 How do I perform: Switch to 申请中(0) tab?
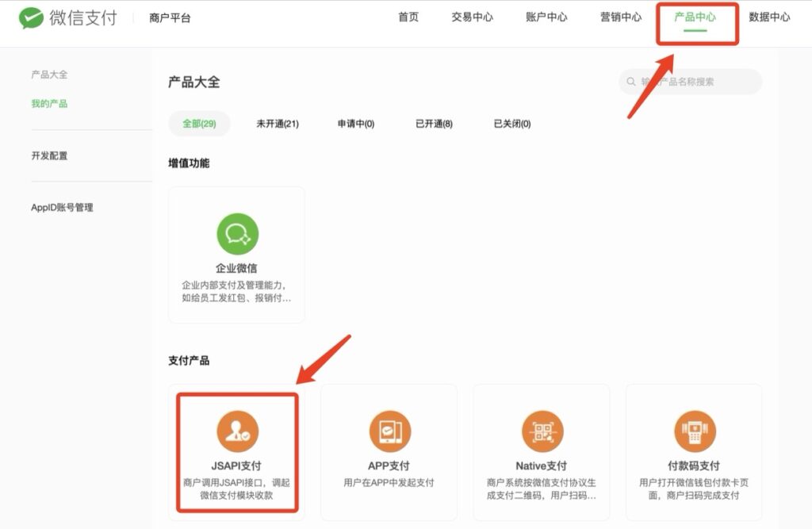356,124
